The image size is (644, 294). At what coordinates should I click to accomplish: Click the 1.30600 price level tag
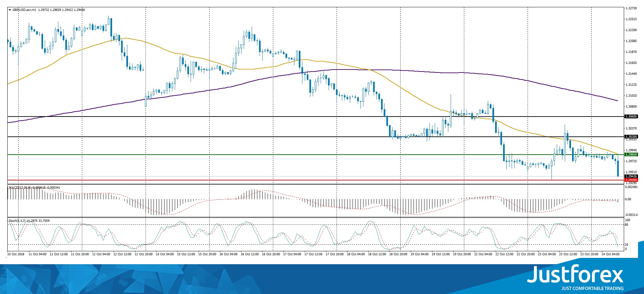631,117
